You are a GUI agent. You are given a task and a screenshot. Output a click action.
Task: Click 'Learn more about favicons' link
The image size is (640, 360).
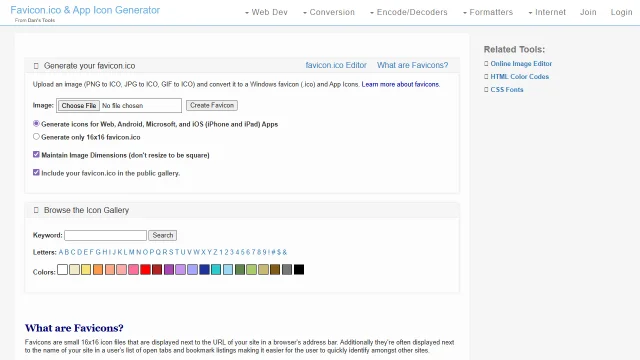[x=400, y=84]
